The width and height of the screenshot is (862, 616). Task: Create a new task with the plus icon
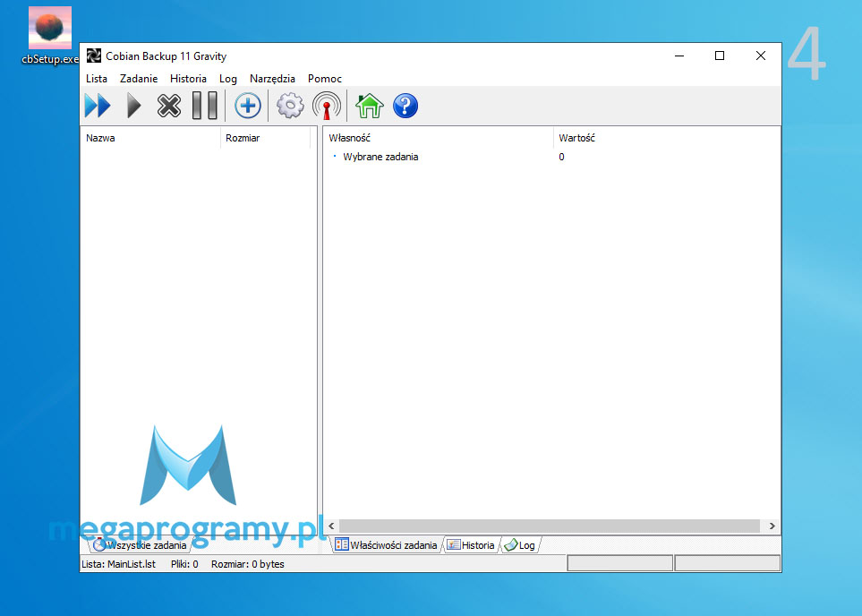pyautogui.click(x=247, y=106)
